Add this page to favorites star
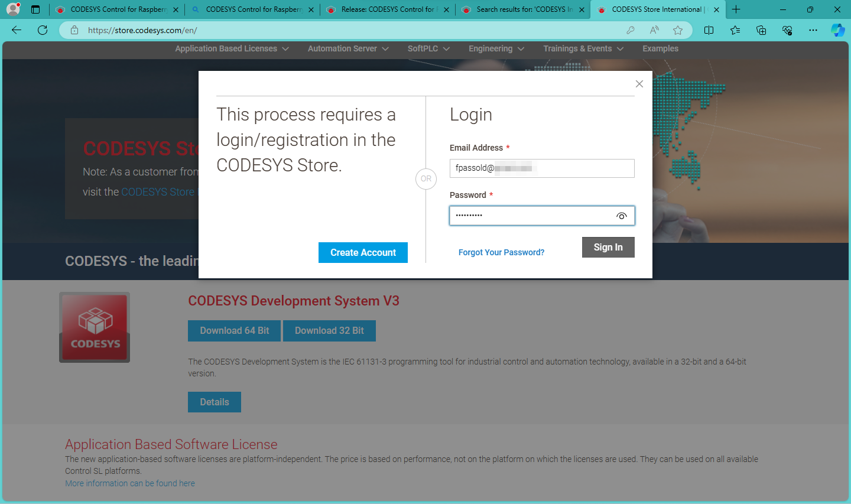The width and height of the screenshot is (851, 504). coord(678,30)
